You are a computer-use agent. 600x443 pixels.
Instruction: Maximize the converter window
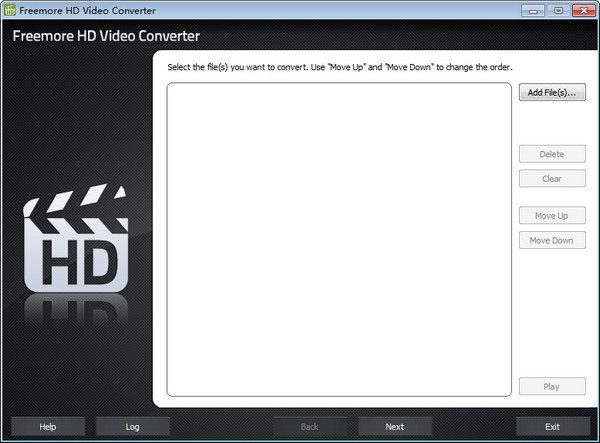point(556,10)
